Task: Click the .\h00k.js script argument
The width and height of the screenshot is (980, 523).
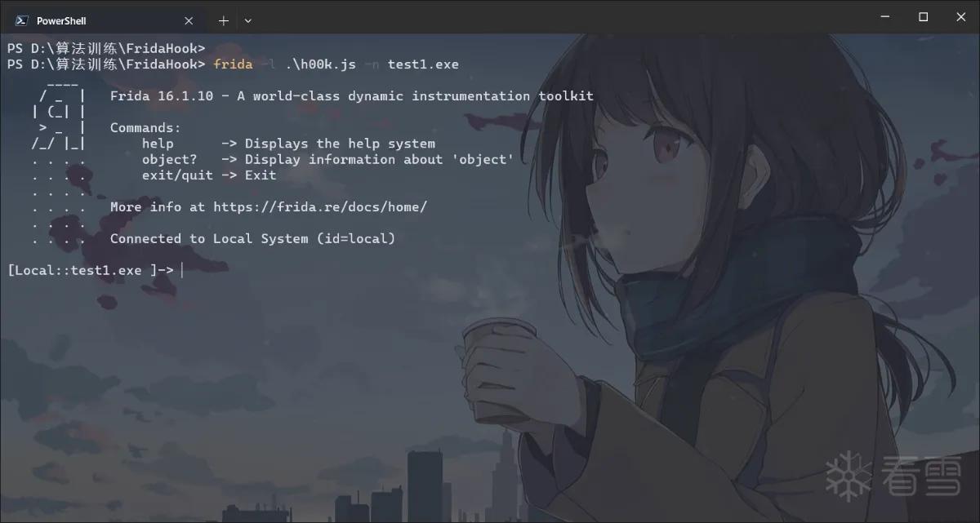Action: 320,64
